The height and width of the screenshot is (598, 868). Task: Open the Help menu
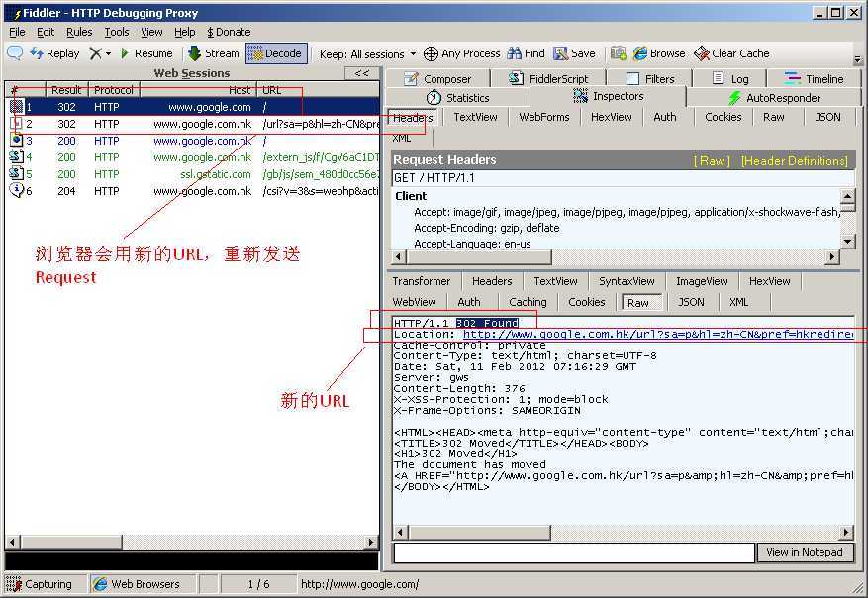pos(184,32)
